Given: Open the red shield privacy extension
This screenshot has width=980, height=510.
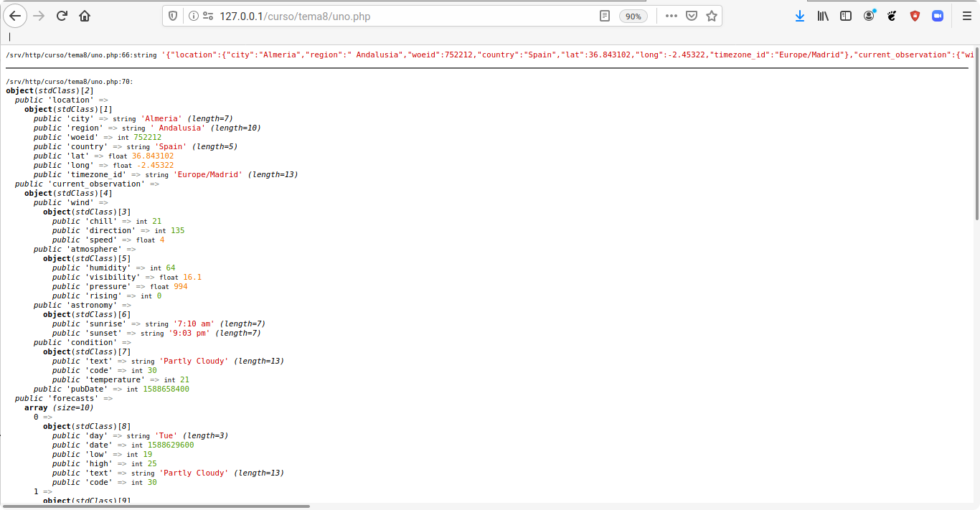Looking at the screenshot, I should coord(915,16).
